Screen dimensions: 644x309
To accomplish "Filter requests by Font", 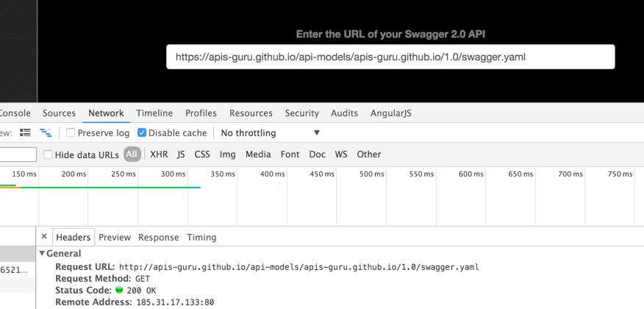I will [x=290, y=154].
